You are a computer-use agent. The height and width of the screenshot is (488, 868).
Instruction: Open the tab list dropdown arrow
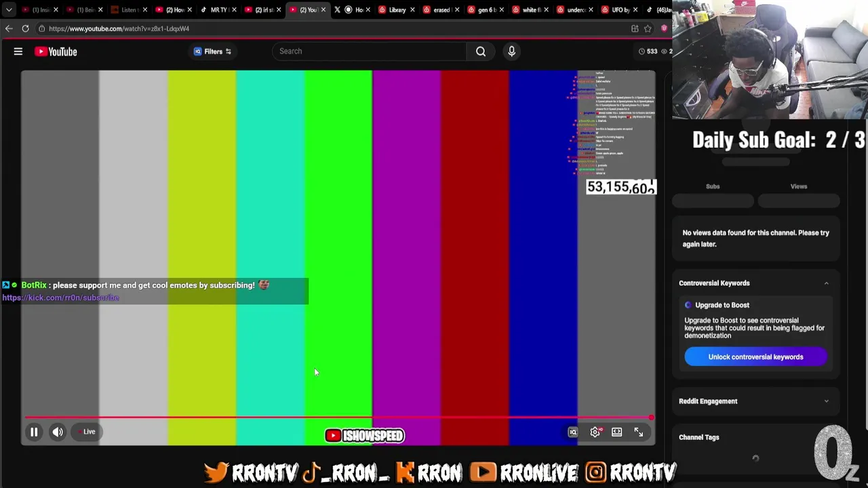(9, 9)
